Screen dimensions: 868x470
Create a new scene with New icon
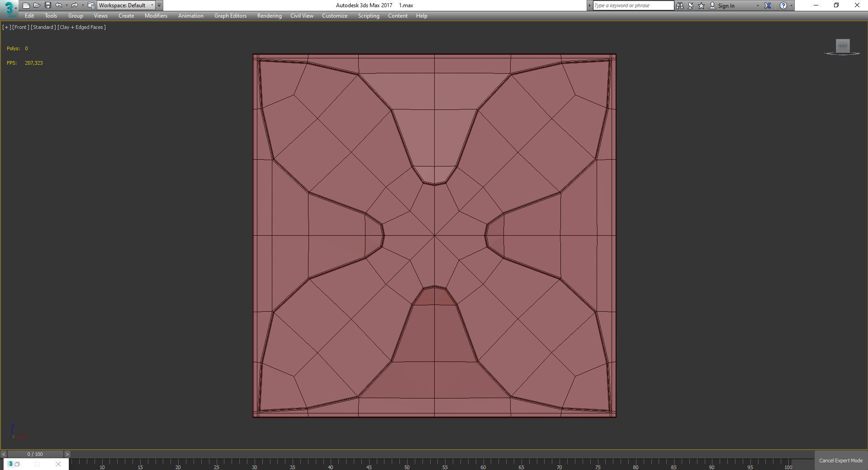pos(26,5)
